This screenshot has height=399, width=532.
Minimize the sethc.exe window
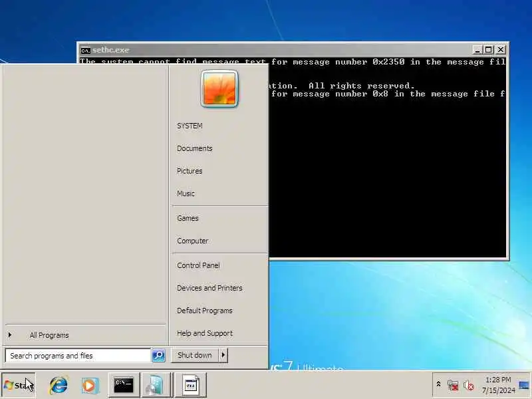tap(477, 50)
